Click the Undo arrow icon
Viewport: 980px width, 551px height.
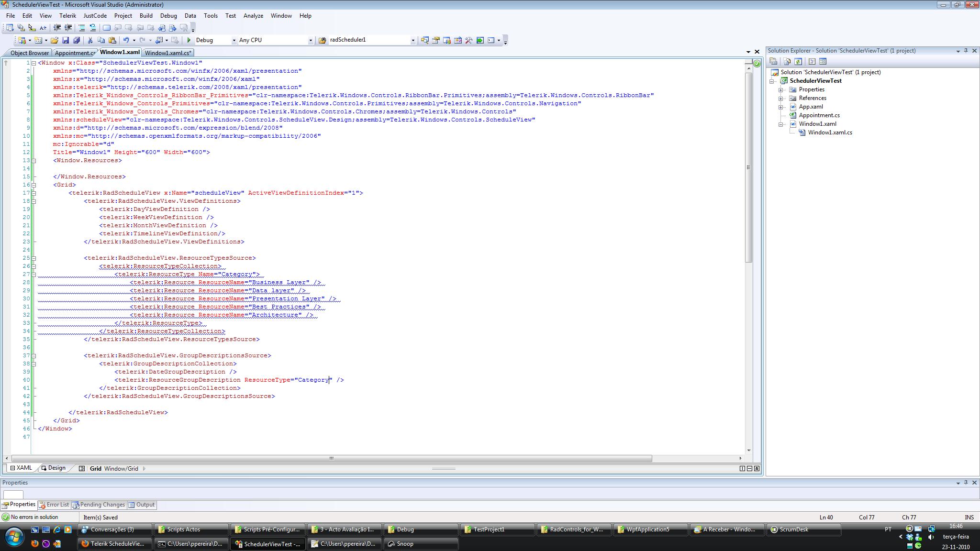126,40
